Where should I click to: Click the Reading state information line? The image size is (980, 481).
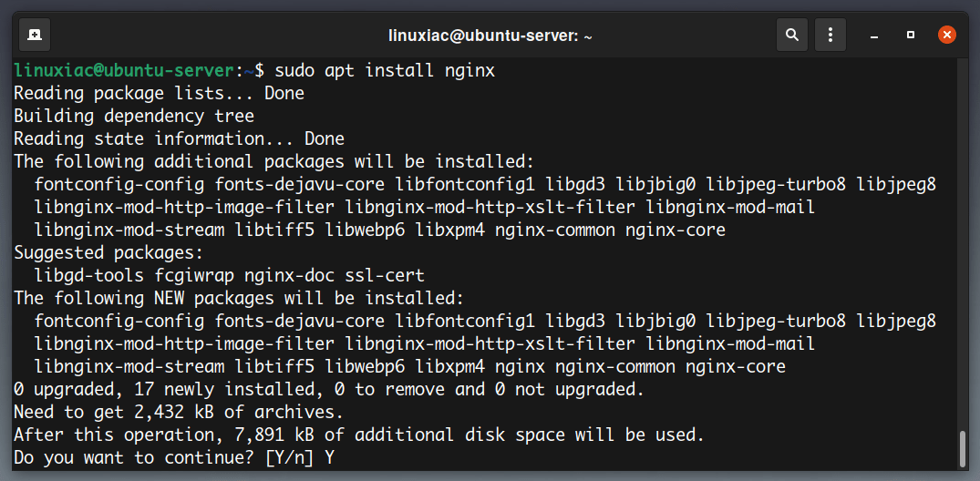179,138
